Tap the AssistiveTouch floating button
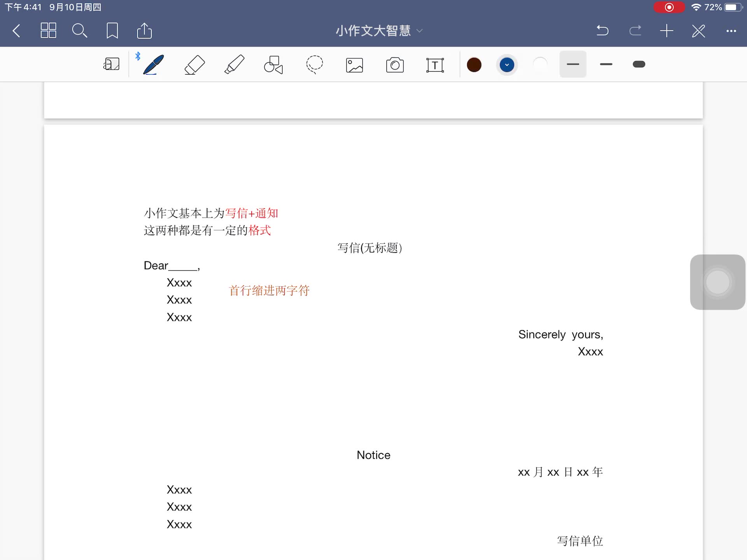The image size is (747, 560). coord(717,282)
